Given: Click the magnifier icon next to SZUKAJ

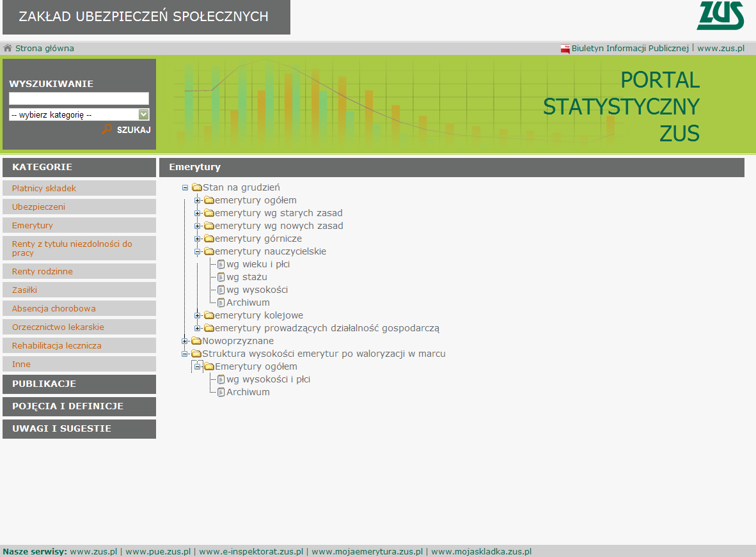Looking at the screenshot, I should click(107, 129).
